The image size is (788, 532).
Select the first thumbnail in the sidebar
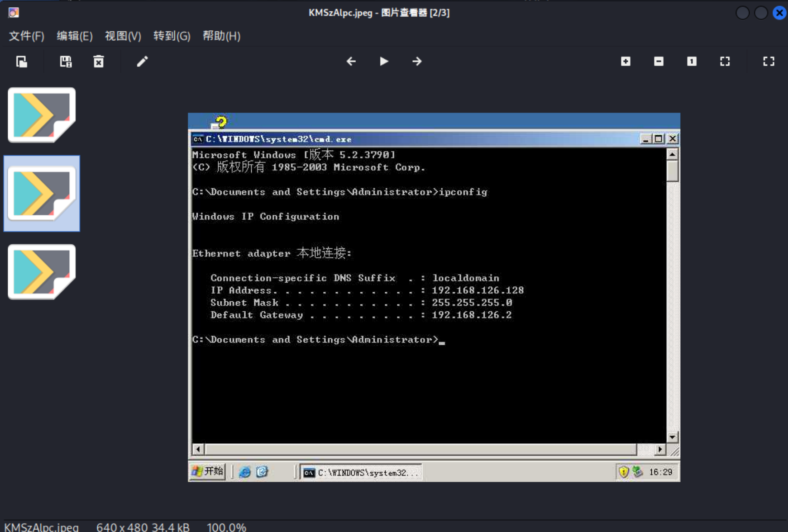[x=42, y=115]
